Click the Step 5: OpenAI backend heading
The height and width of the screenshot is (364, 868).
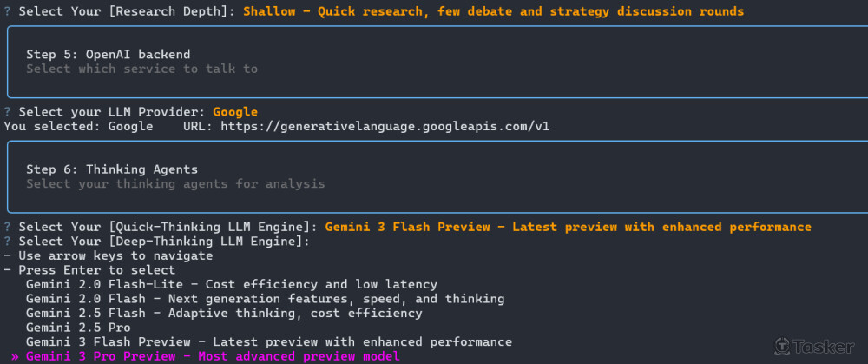point(108,54)
